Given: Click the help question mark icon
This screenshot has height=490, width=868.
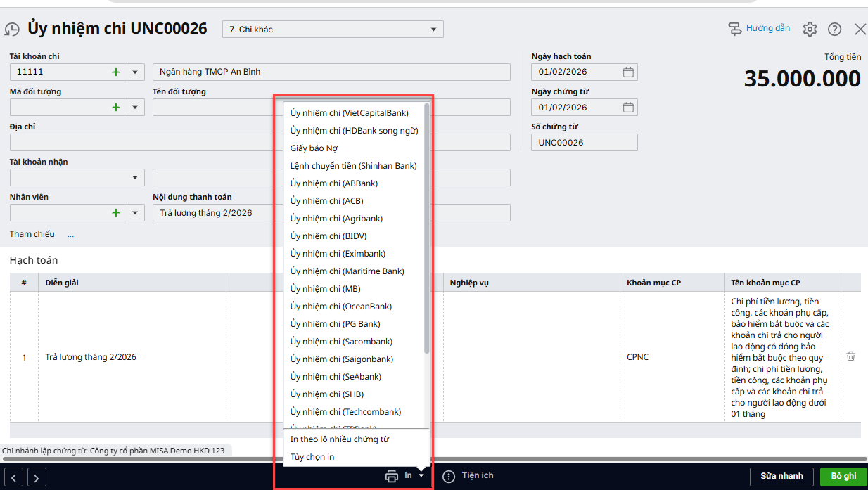Looking at the screenshot, I should (834, 29).
